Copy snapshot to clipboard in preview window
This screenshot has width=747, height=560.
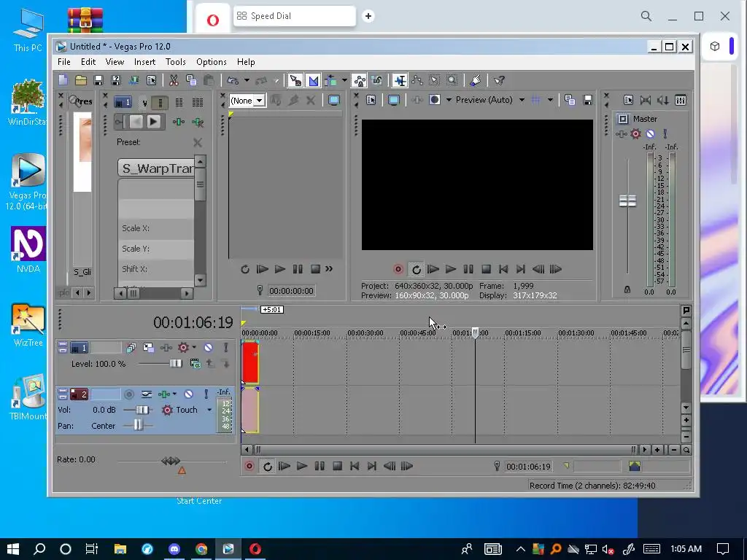[570, 100]
